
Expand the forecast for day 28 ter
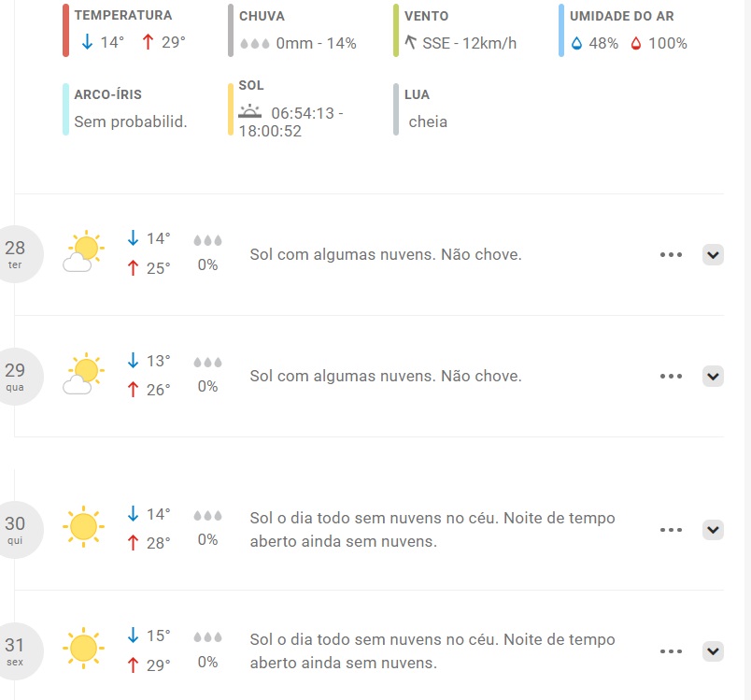tap(713, 255)
